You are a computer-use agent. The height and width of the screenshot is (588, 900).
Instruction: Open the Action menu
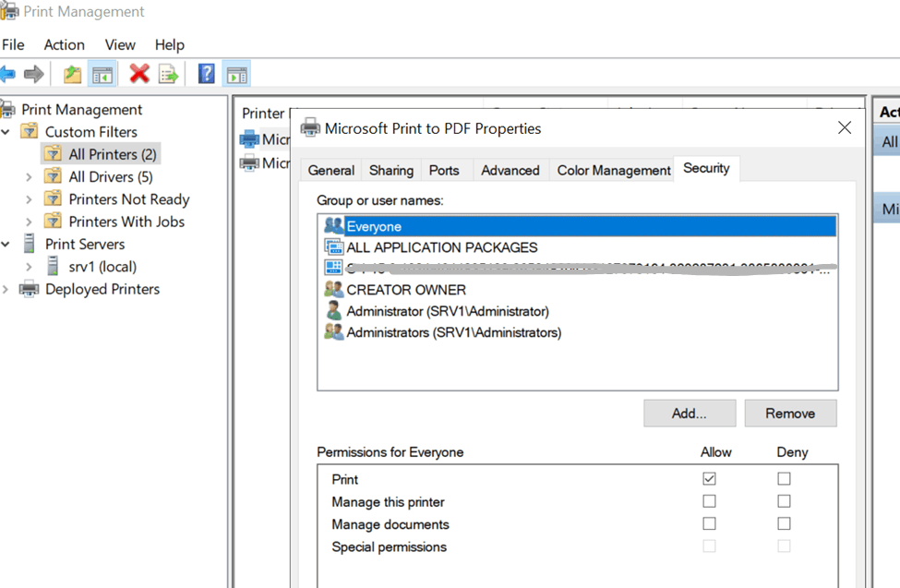click(65, 45)
